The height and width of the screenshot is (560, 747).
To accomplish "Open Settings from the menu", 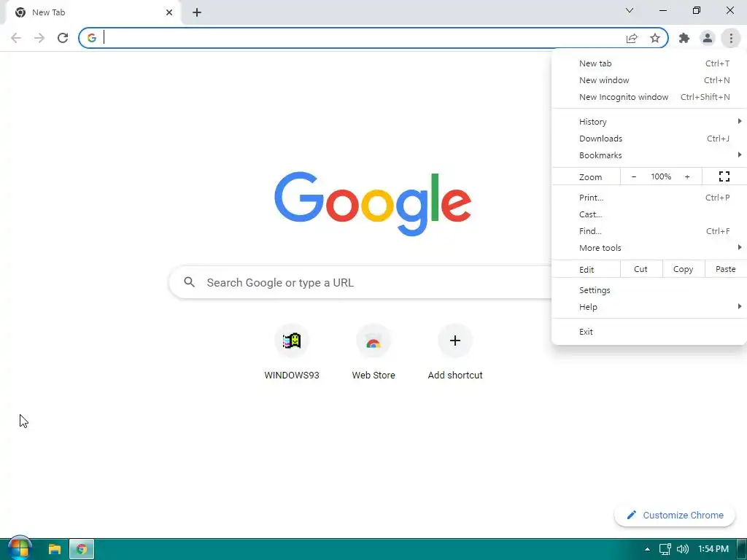I will tap(649, 290).
